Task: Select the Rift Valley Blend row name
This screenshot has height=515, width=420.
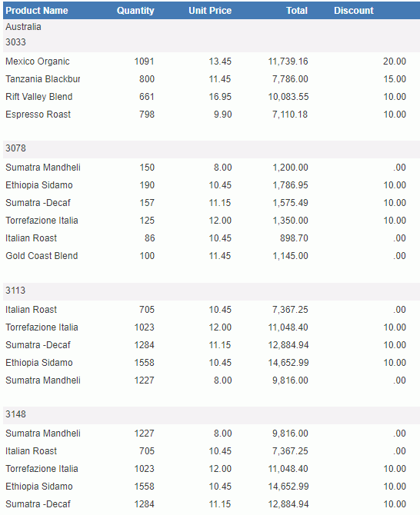Action: [38, 97]
